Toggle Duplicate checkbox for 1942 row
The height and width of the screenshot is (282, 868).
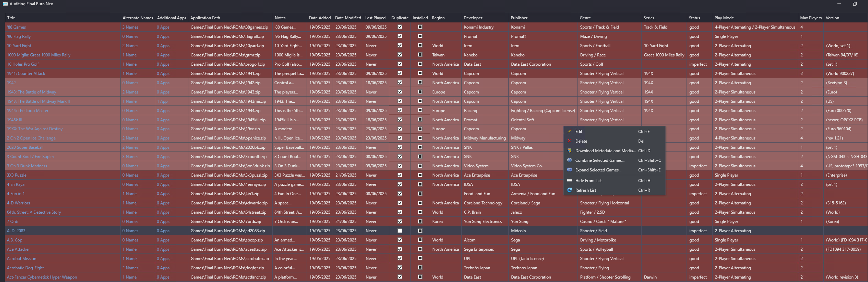[400, 82]
